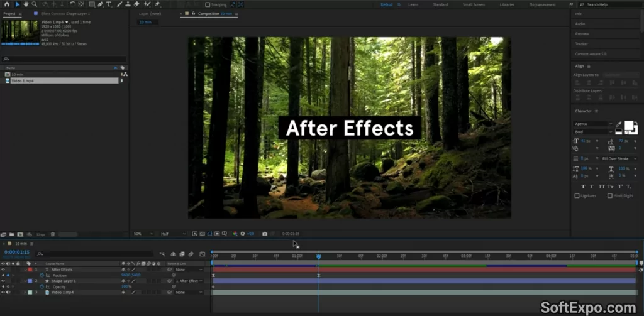This screenshot has width=644, height=316.
Task: Collapse Shape Layer 1 properties
Action: 25,281
